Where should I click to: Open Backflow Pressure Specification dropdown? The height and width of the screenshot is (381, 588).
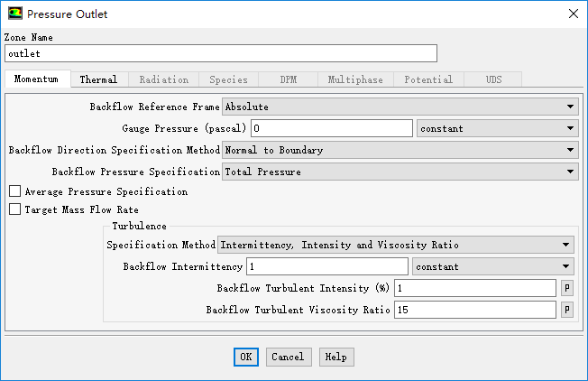coord(400,172)
